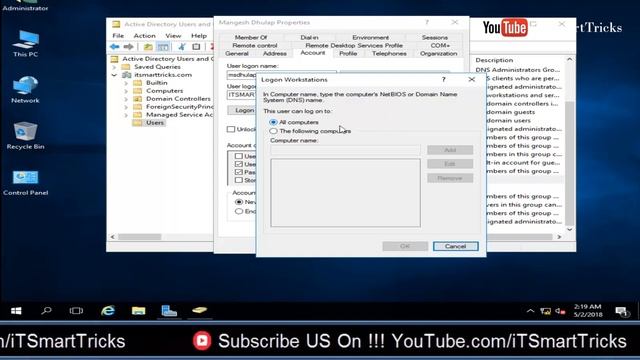Switch to Member Of tab
This screenshot has width=640, height=360.
(251, 37)
